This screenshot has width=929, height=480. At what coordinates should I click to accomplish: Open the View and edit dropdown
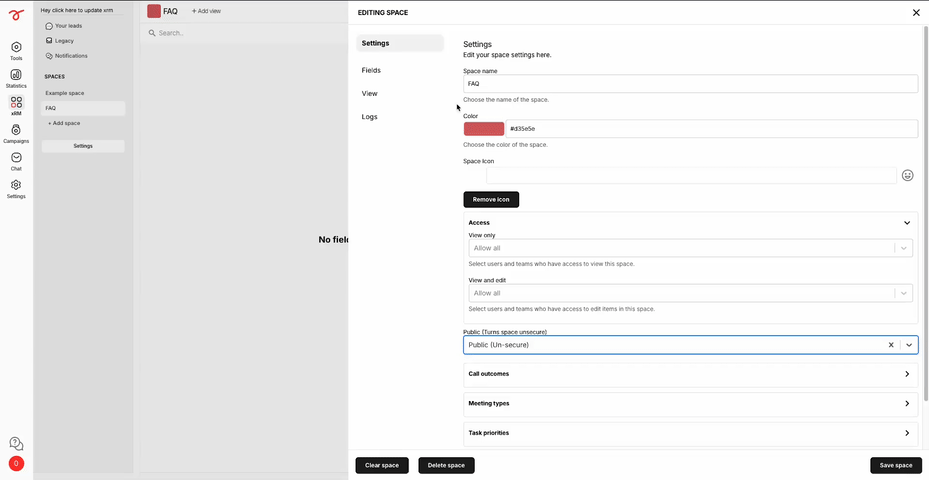coord(690,293)
